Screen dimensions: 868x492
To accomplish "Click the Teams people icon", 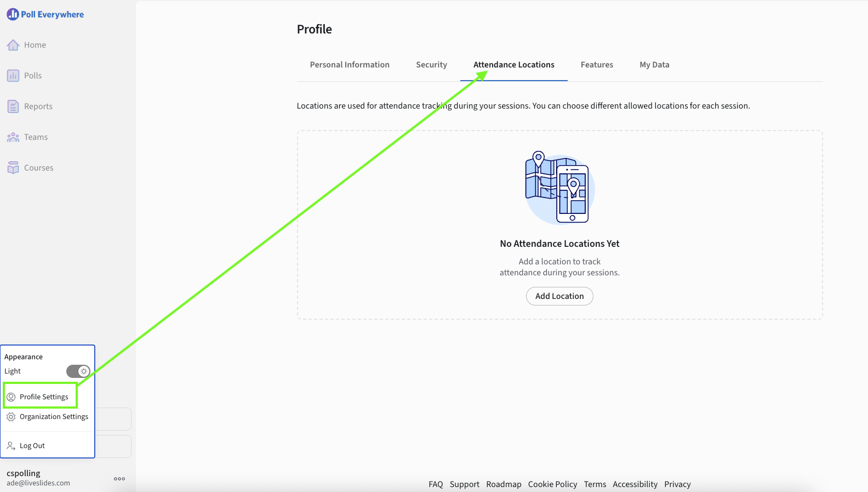I will coord(13,137).
